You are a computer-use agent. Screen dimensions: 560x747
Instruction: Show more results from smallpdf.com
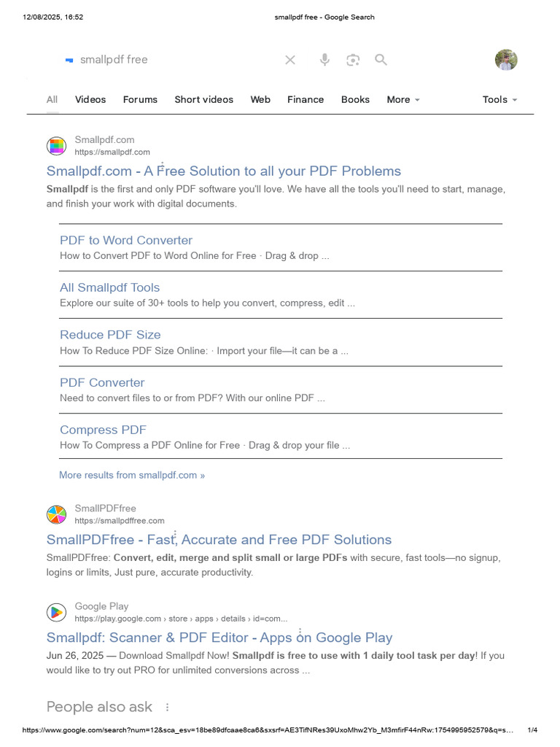tap(132, 475)
